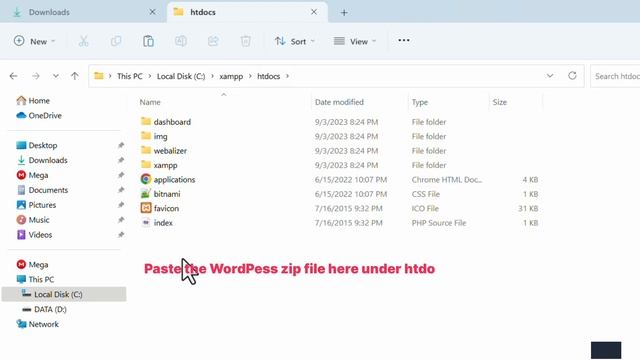Click pin icon next to Music
This screenshot has width=640, height=360.
[121, 220]
